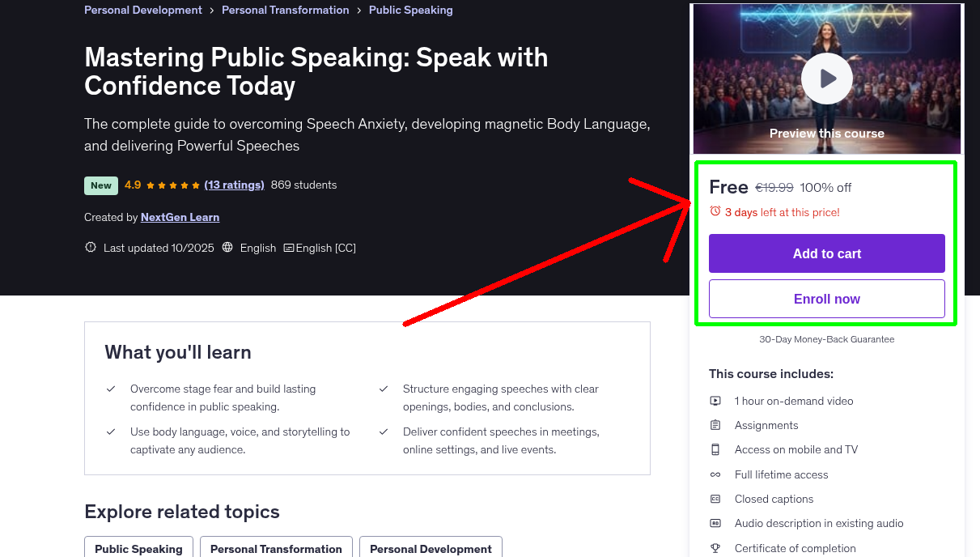Click the infinity icon for lifetime access
Screen dimensions: 980x557
(715, 474)
